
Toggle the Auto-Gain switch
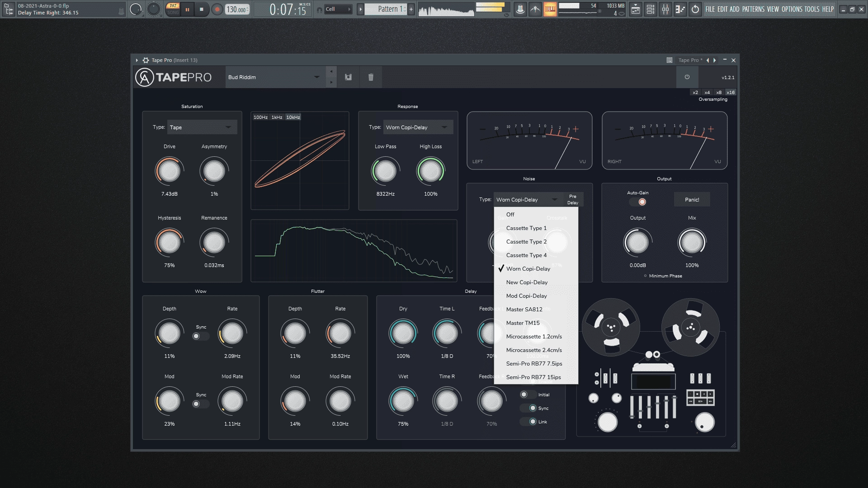coord(638,202)
